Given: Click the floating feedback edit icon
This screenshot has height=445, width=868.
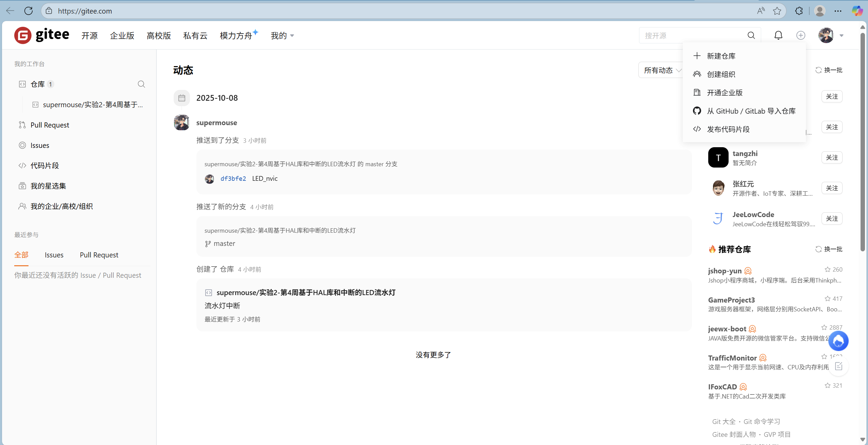Looking at the screenshot, I should [838, 366].
